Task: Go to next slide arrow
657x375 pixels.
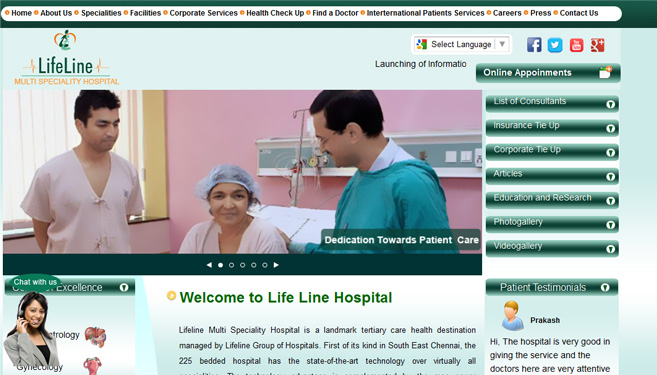Action: (x=276, y=265)
